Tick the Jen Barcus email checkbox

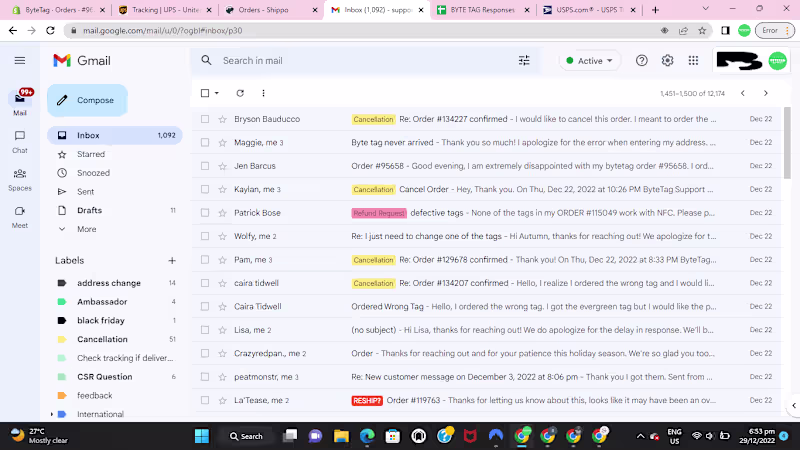click(205, 166)
